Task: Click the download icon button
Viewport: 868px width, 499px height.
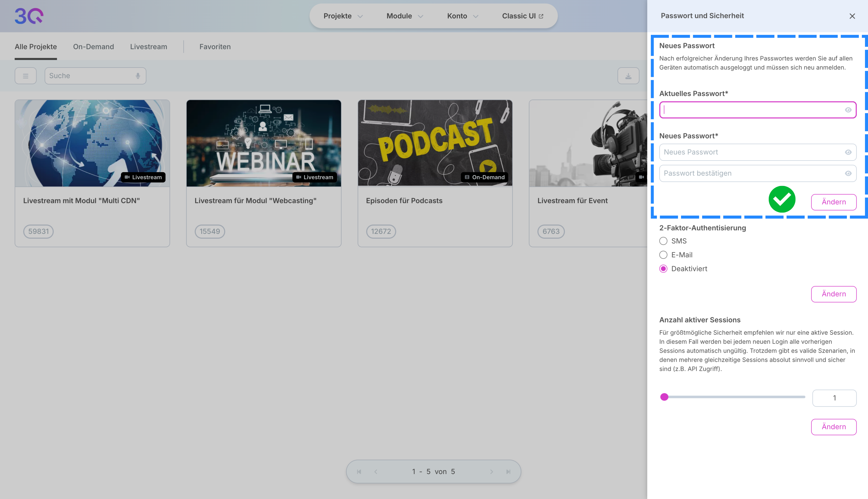Action: click(x=628, y=76)
